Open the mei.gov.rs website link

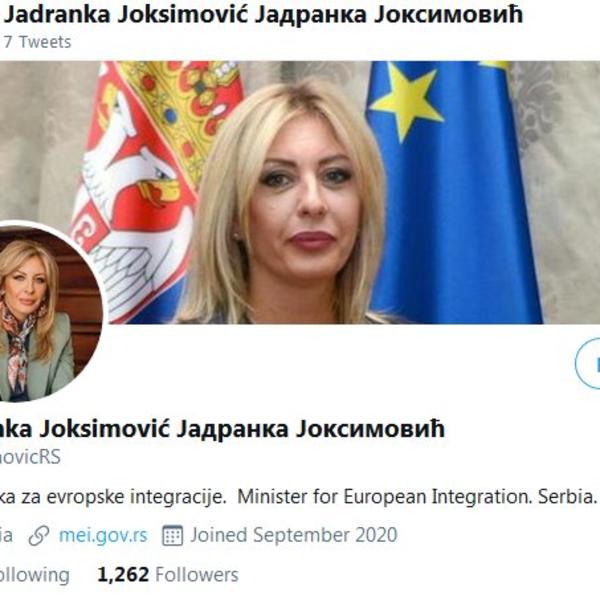point(103,535)
